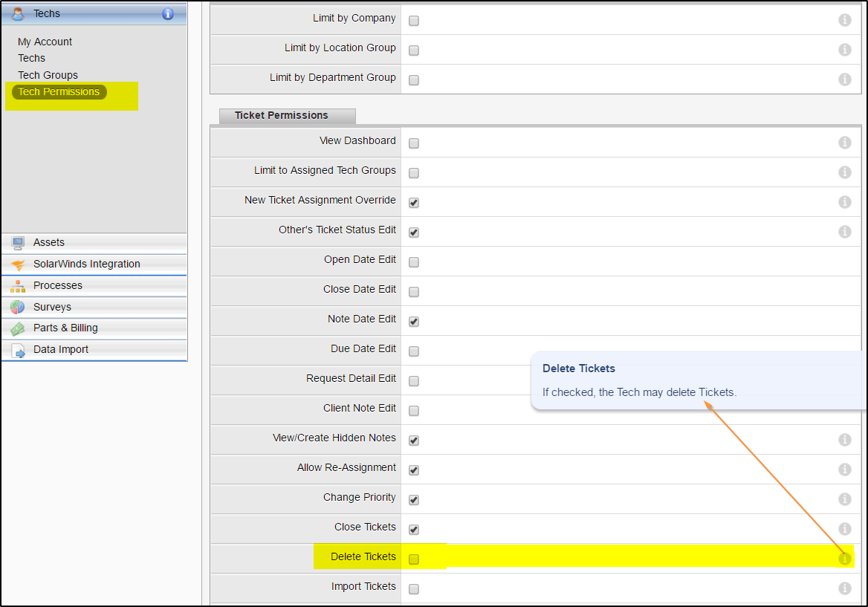This screenshot has height=607, width=868.
Task: Show info for Limit by Company
Action: 844,20
